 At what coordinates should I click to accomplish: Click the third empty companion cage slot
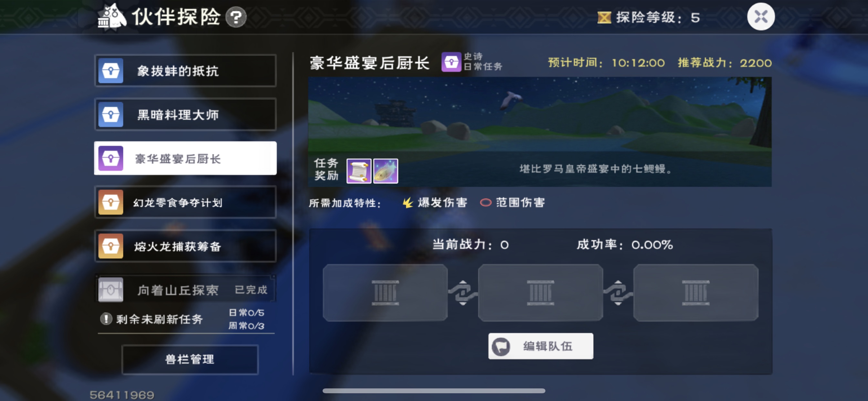(696, 293)
